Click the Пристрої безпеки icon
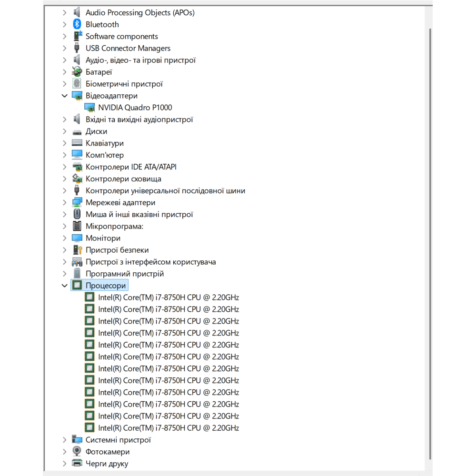Image resolution: width=476 pixels, height=476 pixels. tap(77, 250)
